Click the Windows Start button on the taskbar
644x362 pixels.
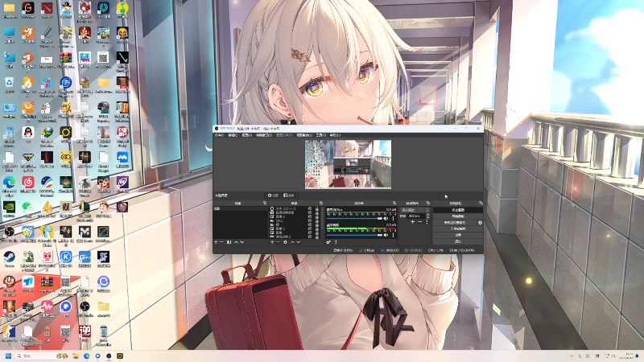(x=8, y=356)
